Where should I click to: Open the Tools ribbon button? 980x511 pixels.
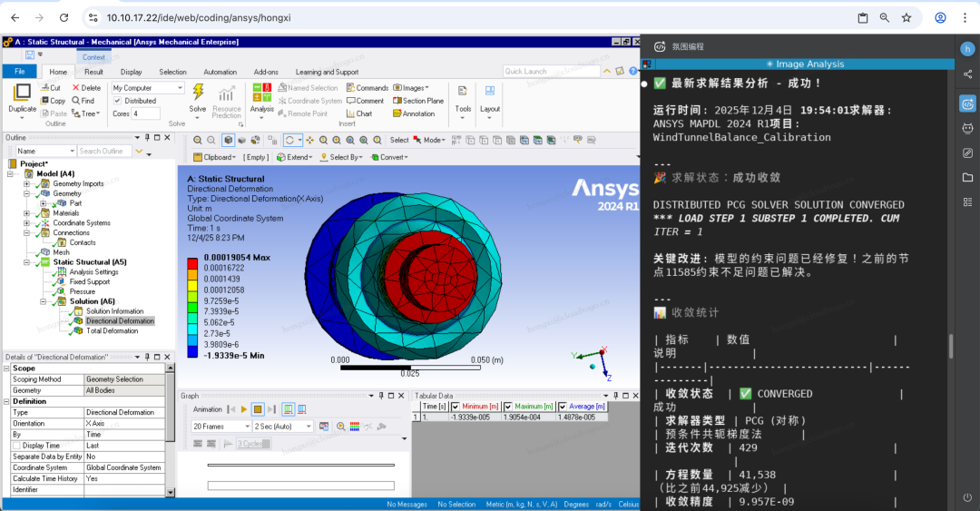coord(463,100)
